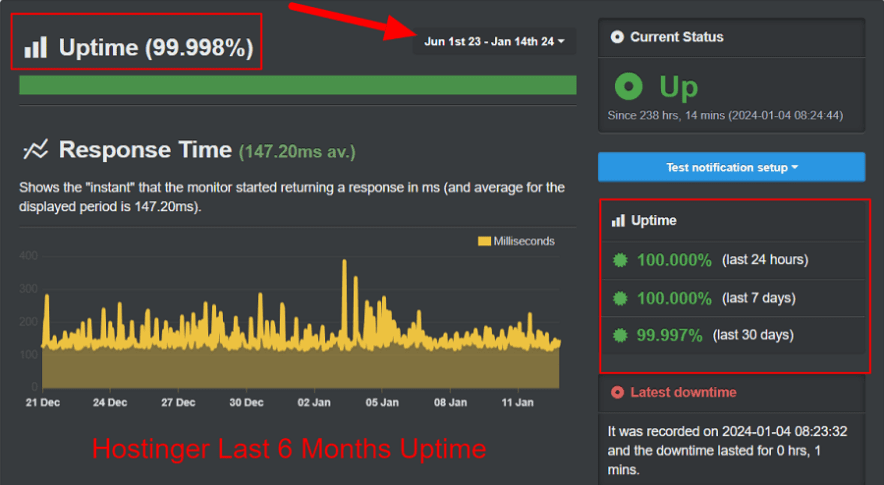Click the Uptime (99.998%) heading
The image size is (884, 485).
click(155, 47)
